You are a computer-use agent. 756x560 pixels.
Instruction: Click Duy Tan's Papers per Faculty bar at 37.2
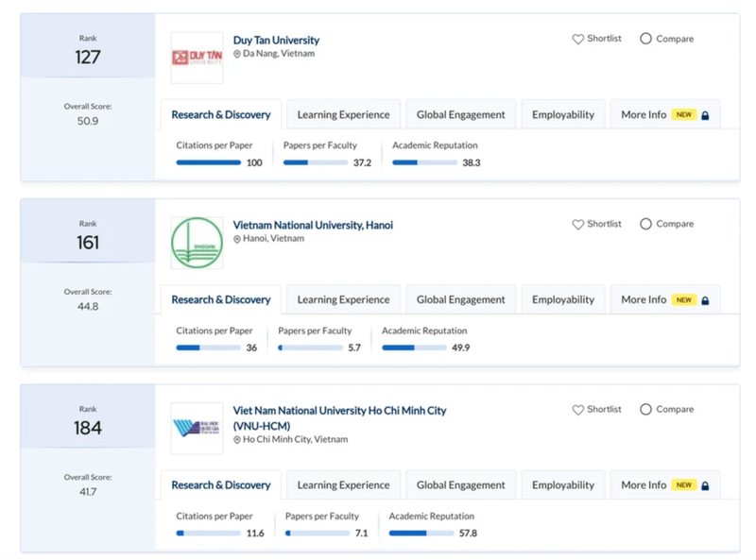coord(316,162)
